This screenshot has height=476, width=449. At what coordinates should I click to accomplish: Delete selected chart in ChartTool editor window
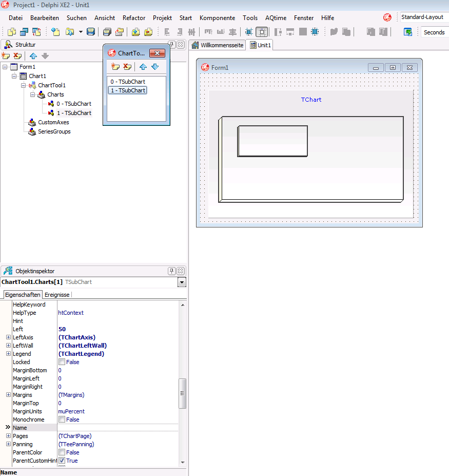click(127, 67)
